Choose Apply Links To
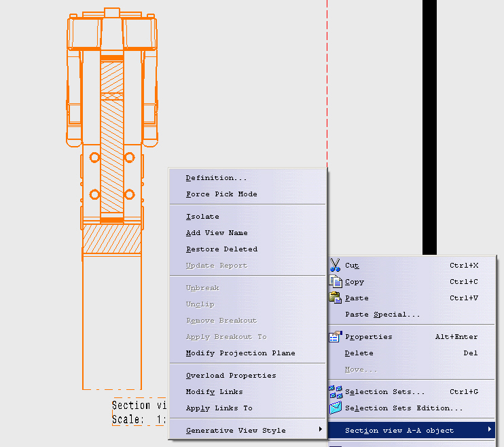Screen dimensions: 504x447 (219, 408)
